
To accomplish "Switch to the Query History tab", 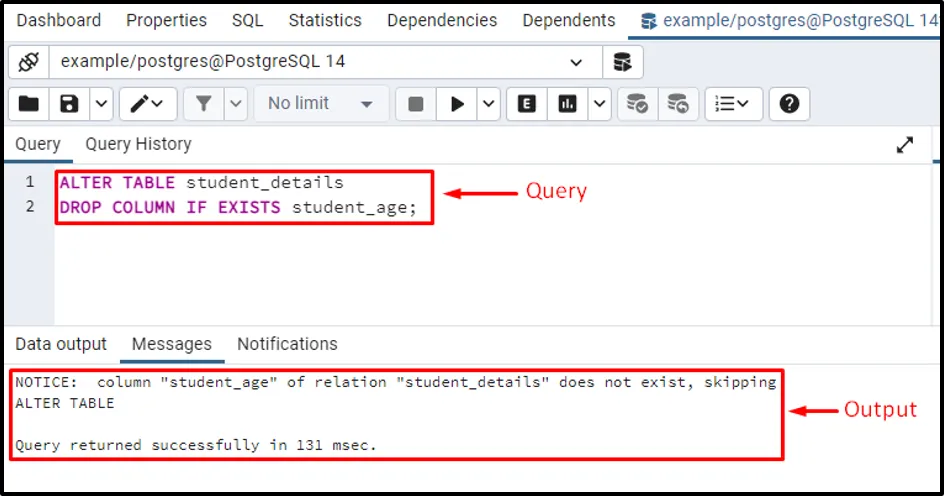I will 138,144.
